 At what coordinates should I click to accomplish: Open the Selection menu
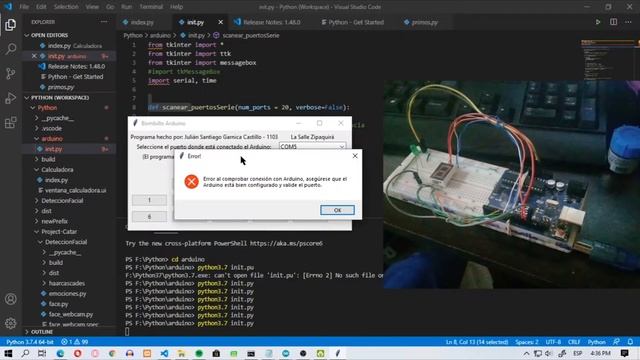[x=66, y=7]
